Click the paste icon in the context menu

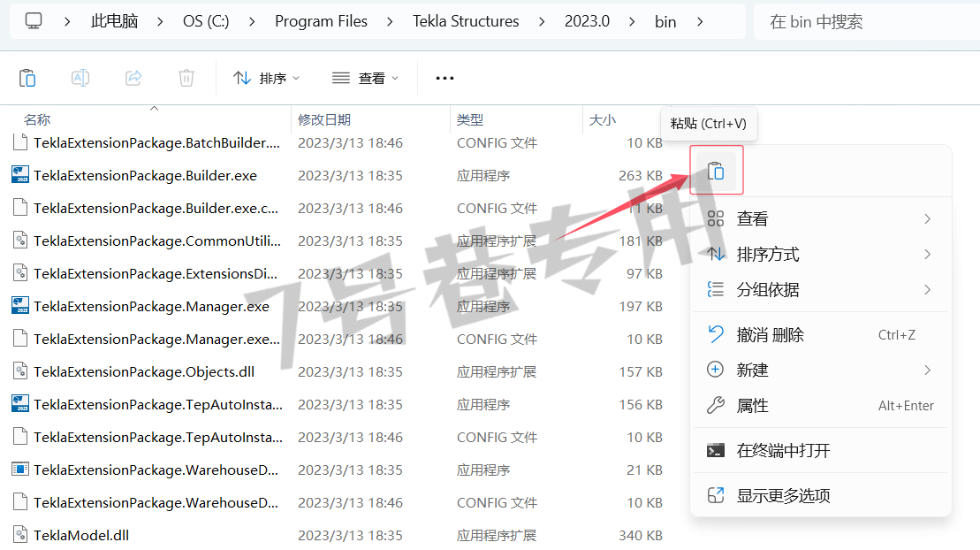[716, 171]
